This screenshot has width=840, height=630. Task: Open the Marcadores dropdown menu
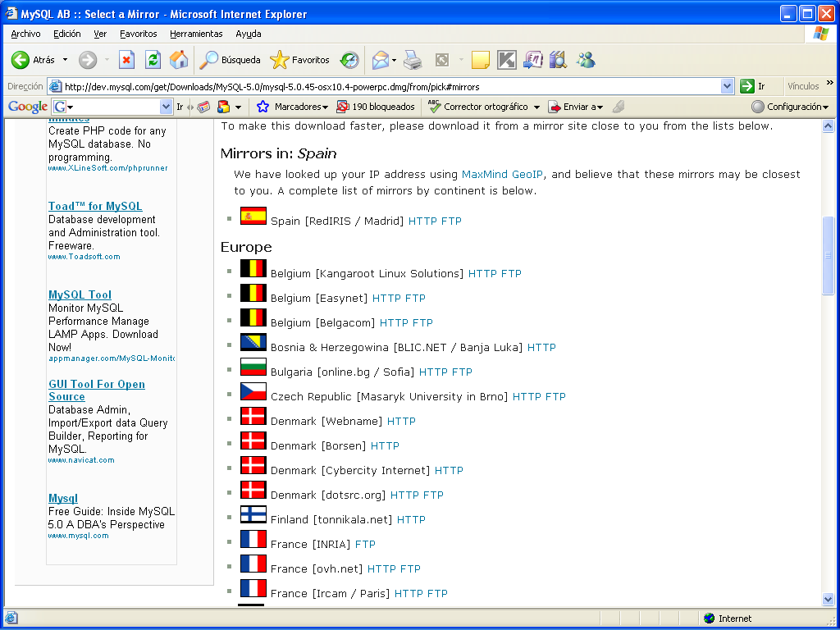(x=325, y=107)
